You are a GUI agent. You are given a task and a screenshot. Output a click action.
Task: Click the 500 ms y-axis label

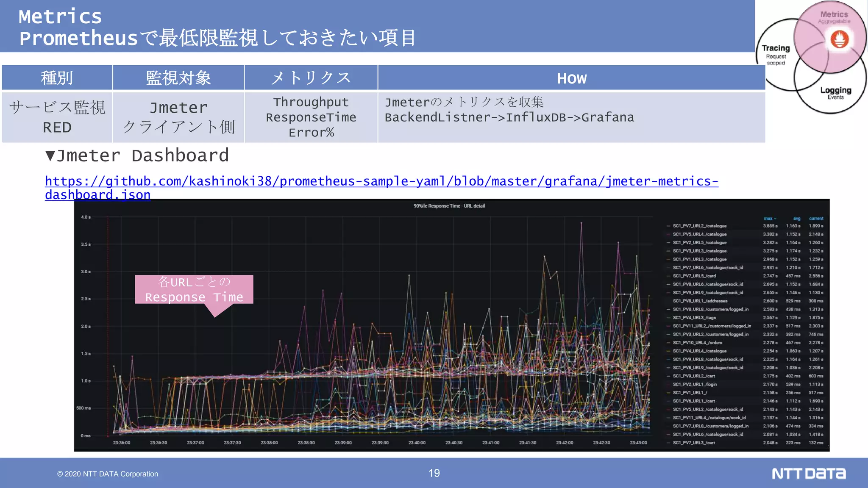(83, 408)
